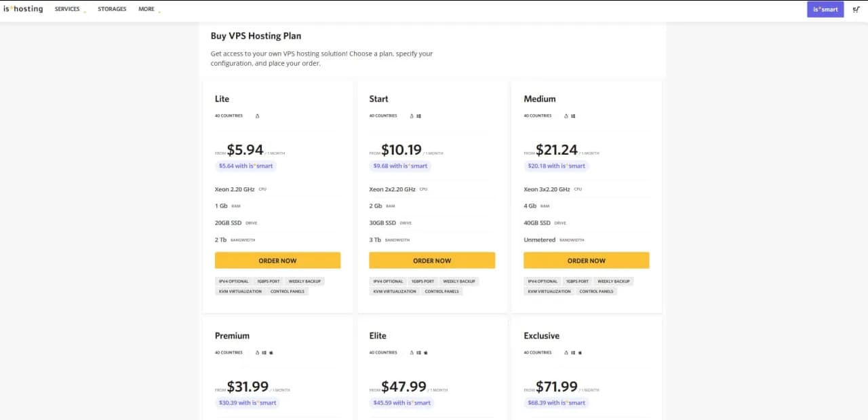Image resolution: width=868 pixels, height=420 pixels.
Task: Open the SERVICES menu
Action: click(x=67, y=9)
